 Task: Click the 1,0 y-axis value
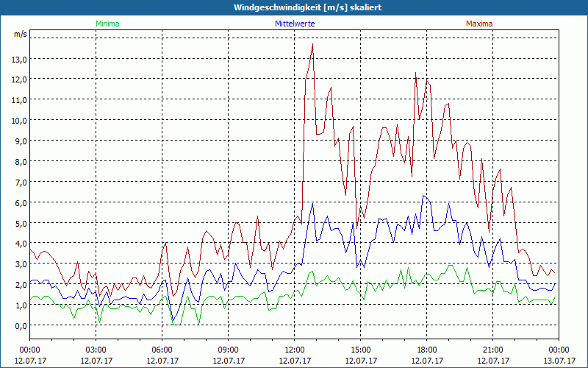click(21, 305)
